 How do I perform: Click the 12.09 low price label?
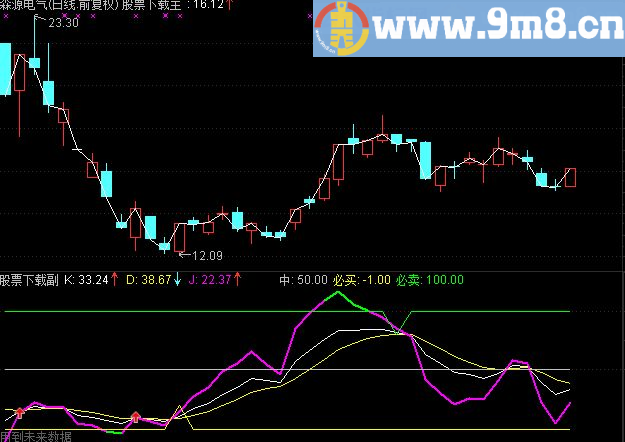click(x=207, y=255)
